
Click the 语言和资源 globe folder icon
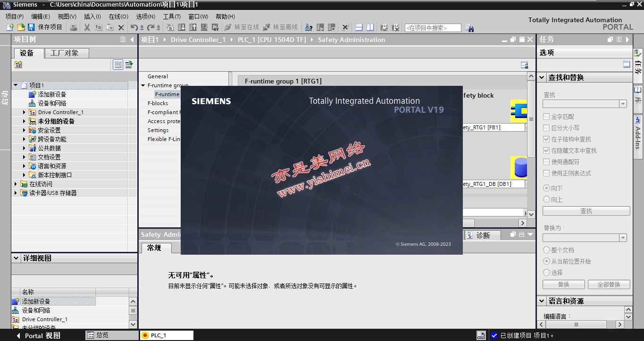click(33, 166)
